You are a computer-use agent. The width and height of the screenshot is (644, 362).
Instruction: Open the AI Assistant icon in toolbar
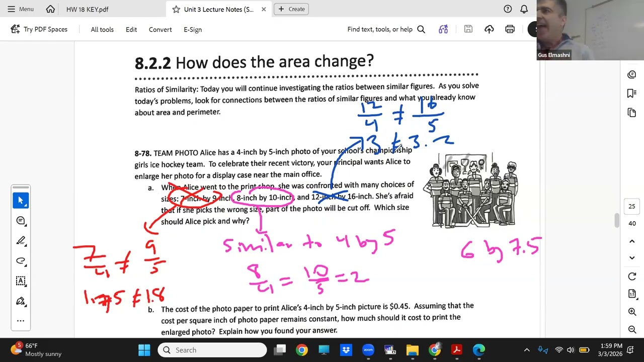[443, 29]
